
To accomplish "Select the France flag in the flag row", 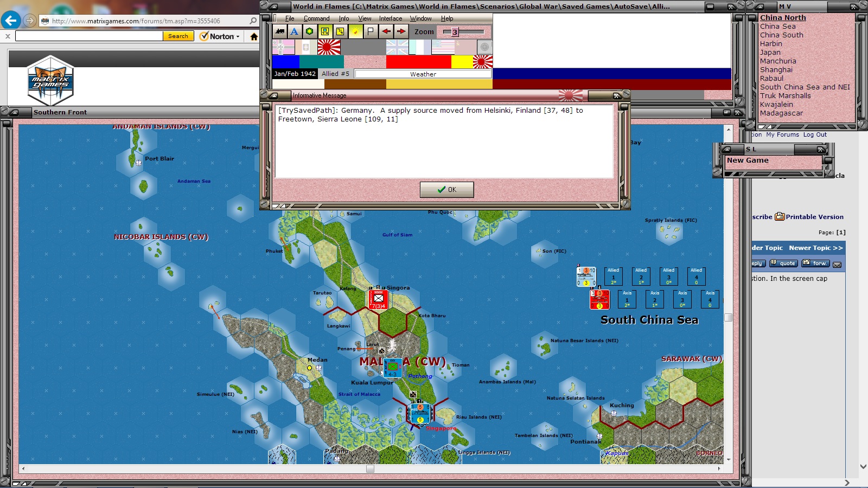I will tap(420, 47).
